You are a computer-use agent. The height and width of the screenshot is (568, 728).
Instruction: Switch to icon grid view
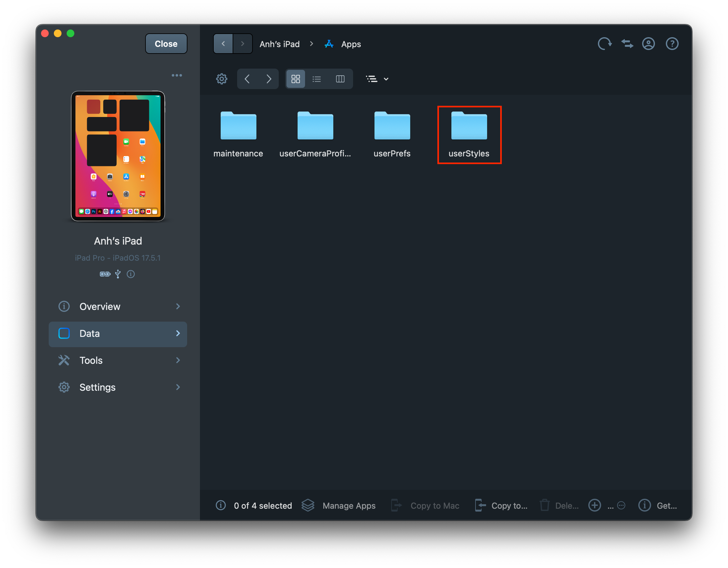pyautogui.click(x=296, y=79)
